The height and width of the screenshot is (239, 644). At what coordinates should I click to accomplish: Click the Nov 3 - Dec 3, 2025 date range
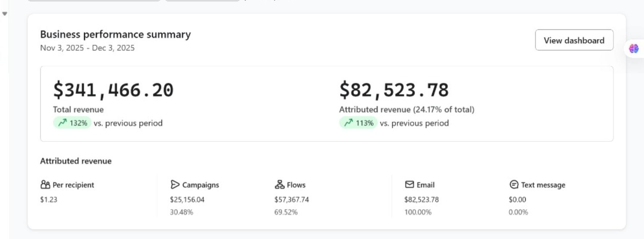pyautogui.click(x=87, y=48)
